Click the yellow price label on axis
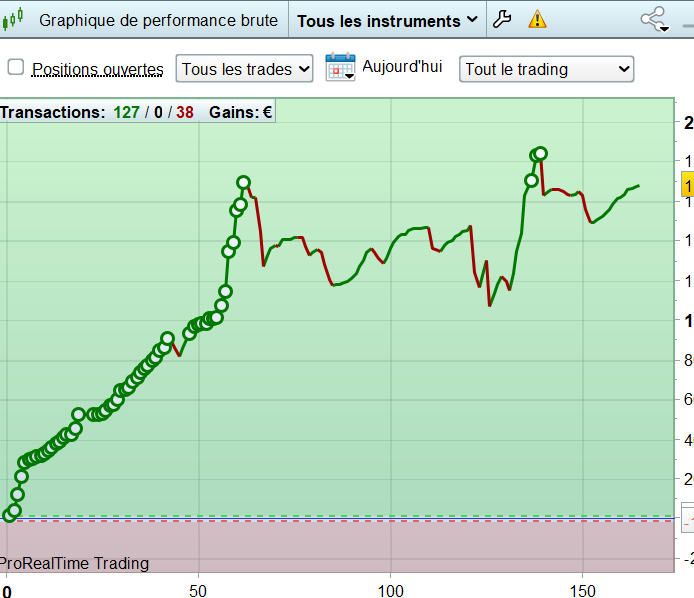 [687, 186]
